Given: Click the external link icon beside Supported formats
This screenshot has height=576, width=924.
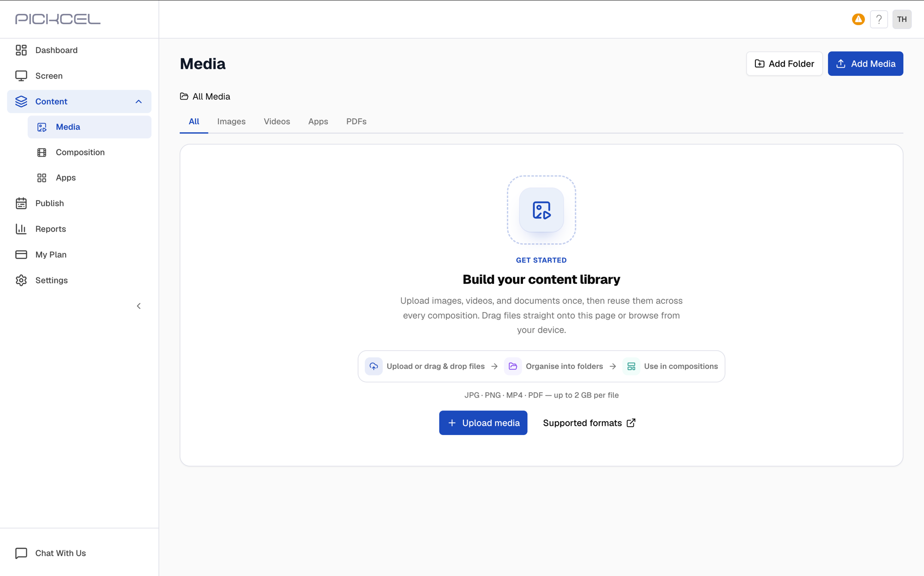Looking at the screenshot, I should point(631,423).
